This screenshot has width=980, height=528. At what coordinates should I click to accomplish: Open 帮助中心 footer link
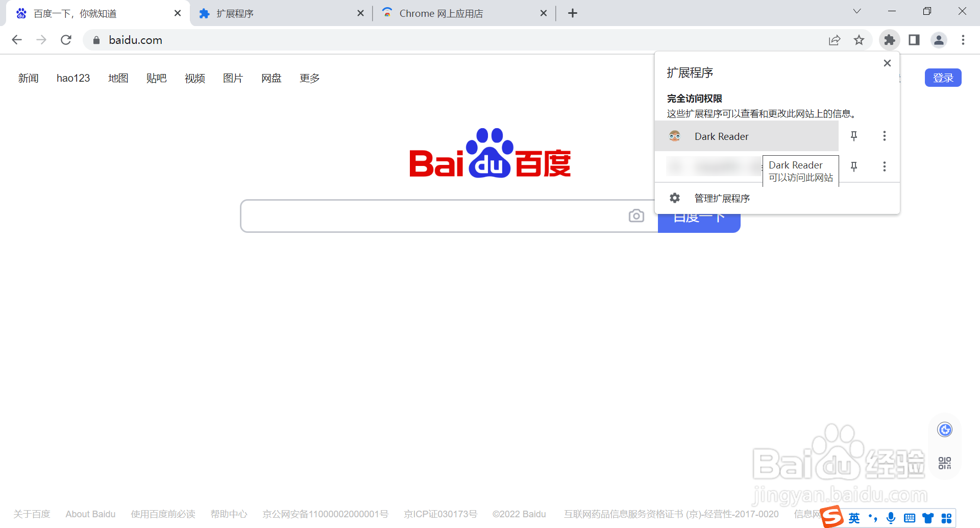[229, 514]
